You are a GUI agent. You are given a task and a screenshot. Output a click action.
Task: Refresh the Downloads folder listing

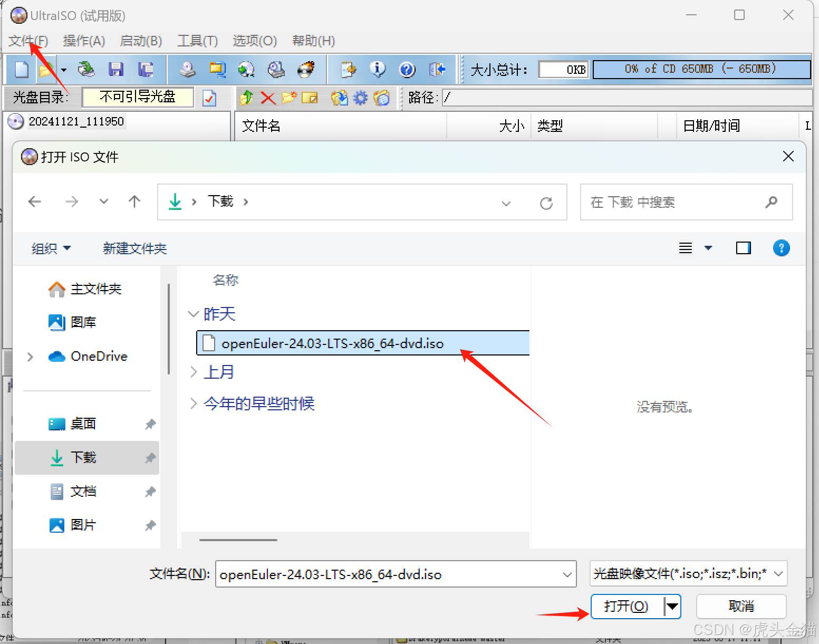tap(546, 203)
